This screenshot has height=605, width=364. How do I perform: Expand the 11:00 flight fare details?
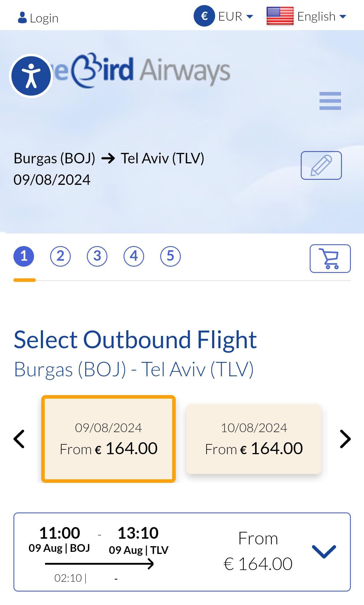click(324, 551)
